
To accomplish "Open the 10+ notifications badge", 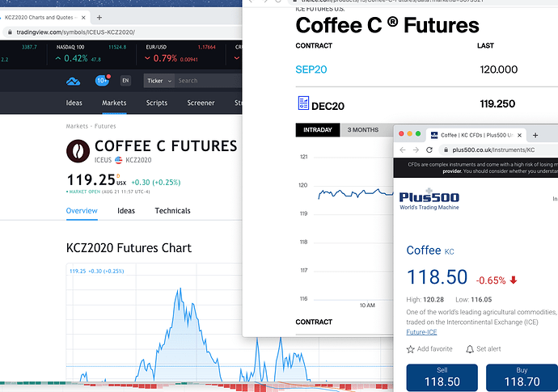I will (x=103, y=80).
